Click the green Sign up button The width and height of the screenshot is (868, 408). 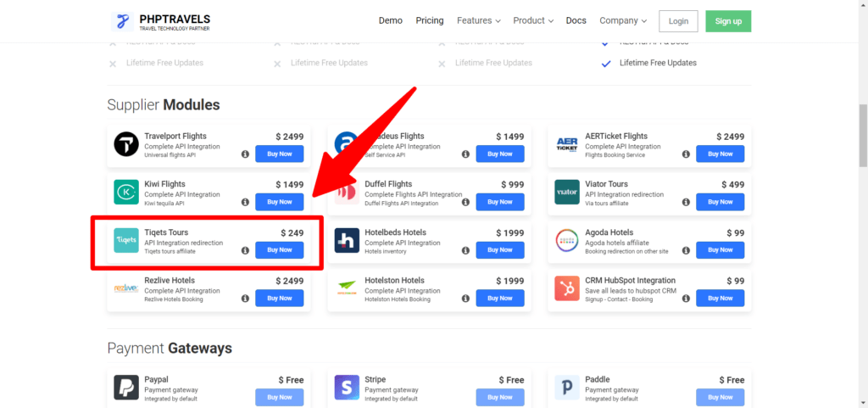click(728, 21)
